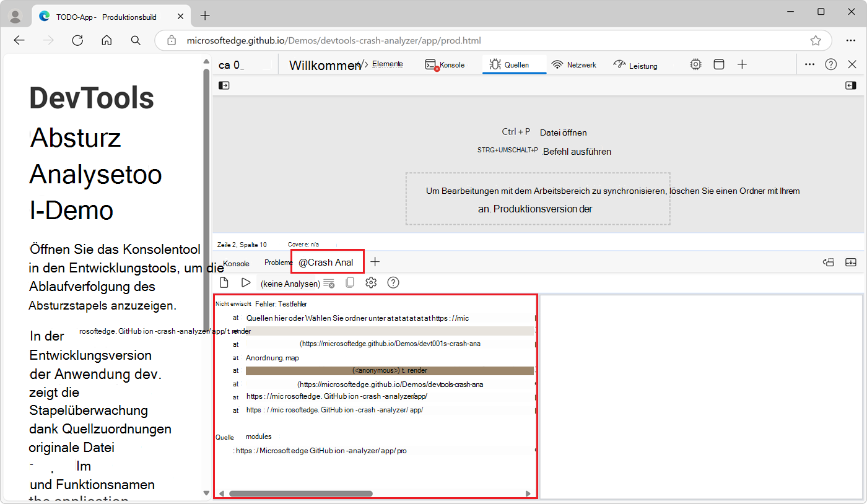Minimize the drawer with the hide icon
Screen dimensions: 867x504
click(850, 263)
